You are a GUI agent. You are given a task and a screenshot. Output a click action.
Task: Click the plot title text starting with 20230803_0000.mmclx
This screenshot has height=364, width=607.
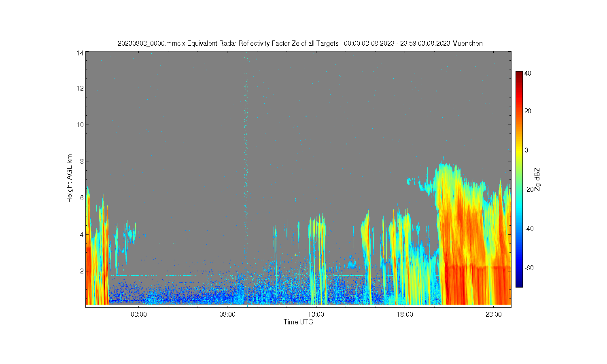tap(300, 43)
